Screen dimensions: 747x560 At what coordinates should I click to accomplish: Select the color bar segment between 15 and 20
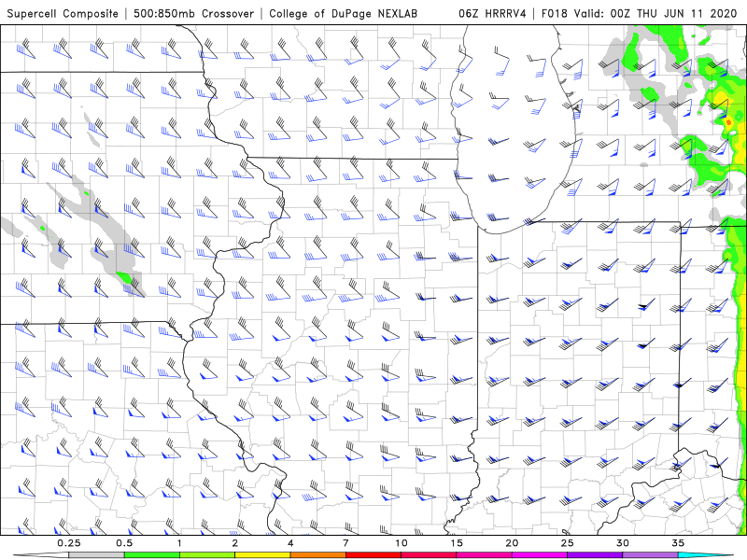click(484, 555)
